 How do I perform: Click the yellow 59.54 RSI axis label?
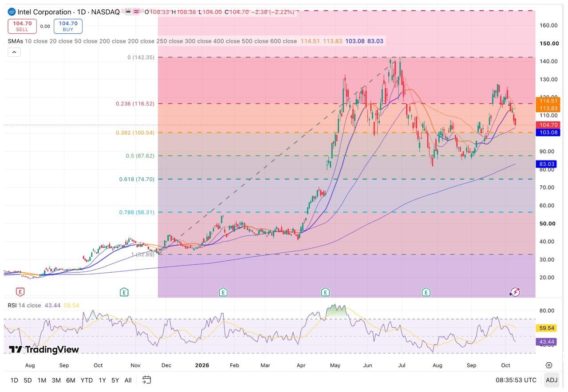(547, 329)
